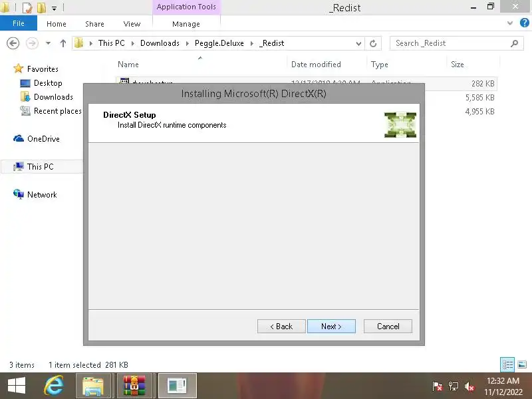Click the Properties quick access icon
Image resolution: width=532 pixels, height=399 pixels.
(27, 7)
